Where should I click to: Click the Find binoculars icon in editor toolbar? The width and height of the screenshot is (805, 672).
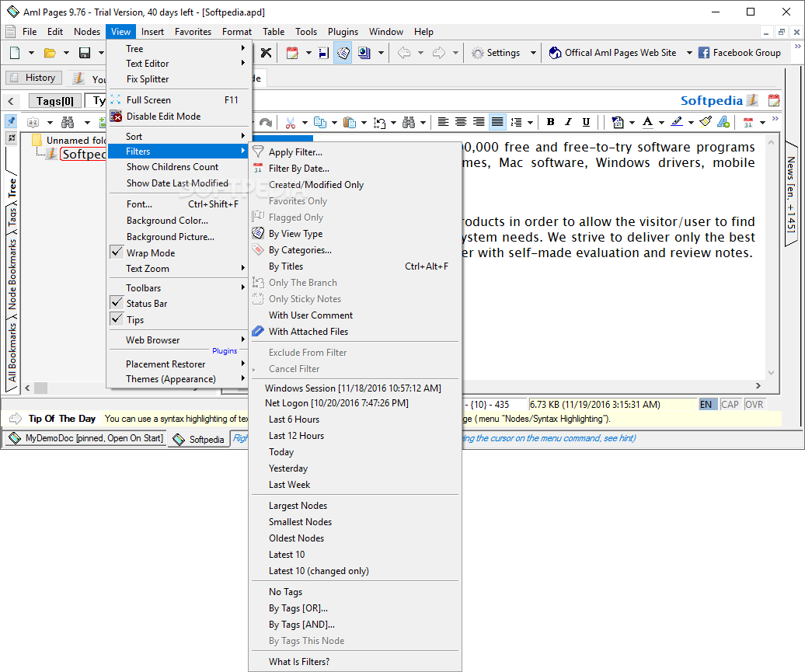(x=409, y=122)
